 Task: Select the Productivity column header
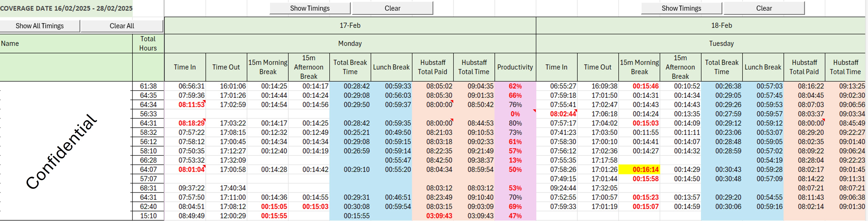515,67
